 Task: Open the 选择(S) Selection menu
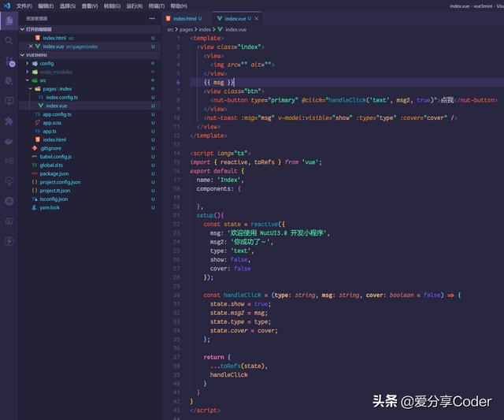tap(68, 6)
